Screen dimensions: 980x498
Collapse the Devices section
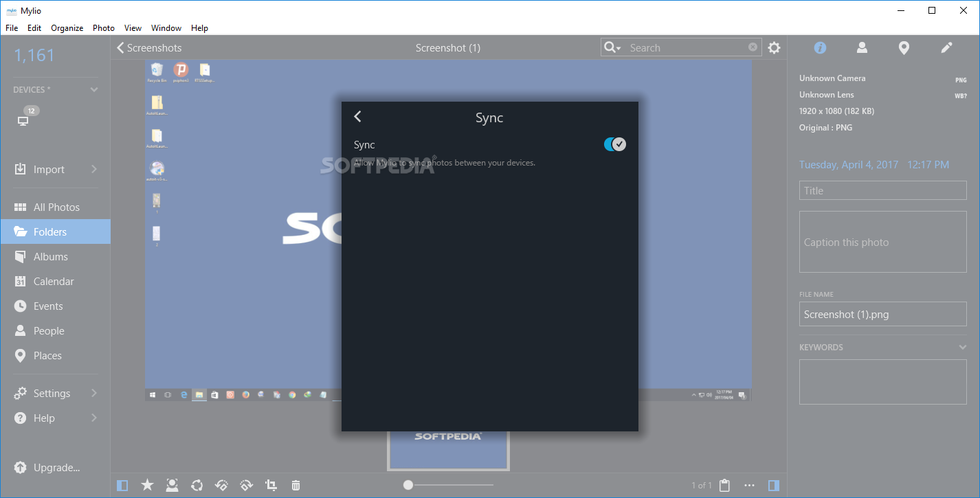tap(94, 90)
